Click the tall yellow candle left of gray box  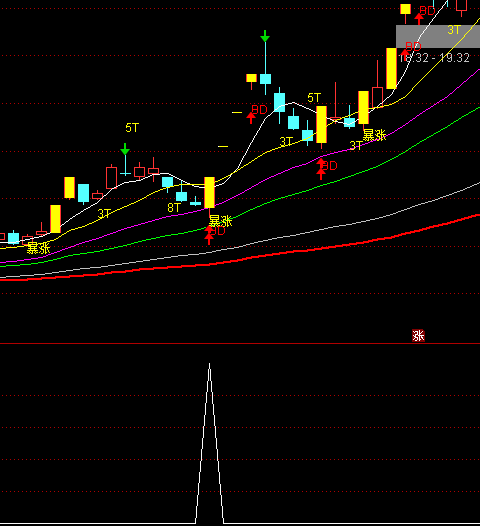click(391, 68)
